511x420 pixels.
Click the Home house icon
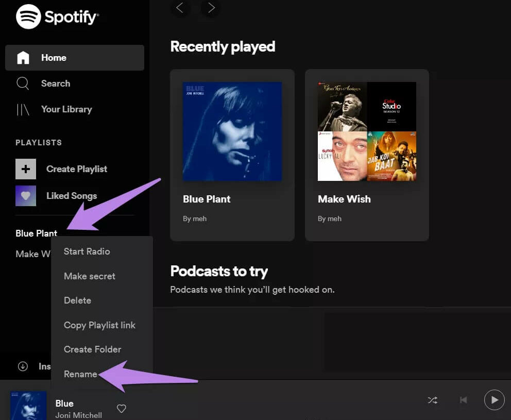tap(23, 58)
